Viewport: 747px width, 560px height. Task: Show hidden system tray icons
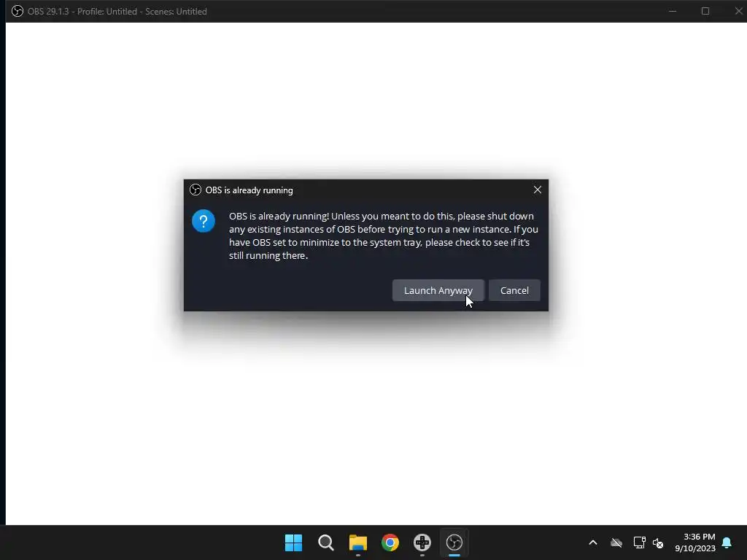coord(593,542)
